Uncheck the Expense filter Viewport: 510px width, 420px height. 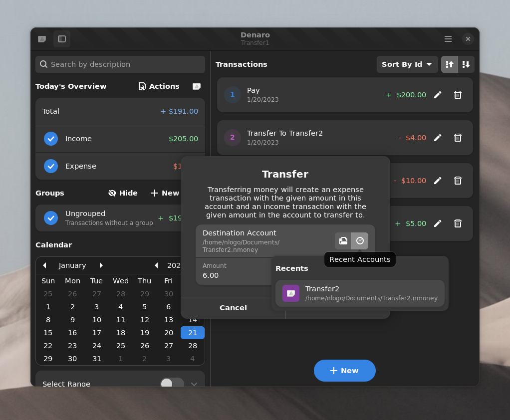50,166
